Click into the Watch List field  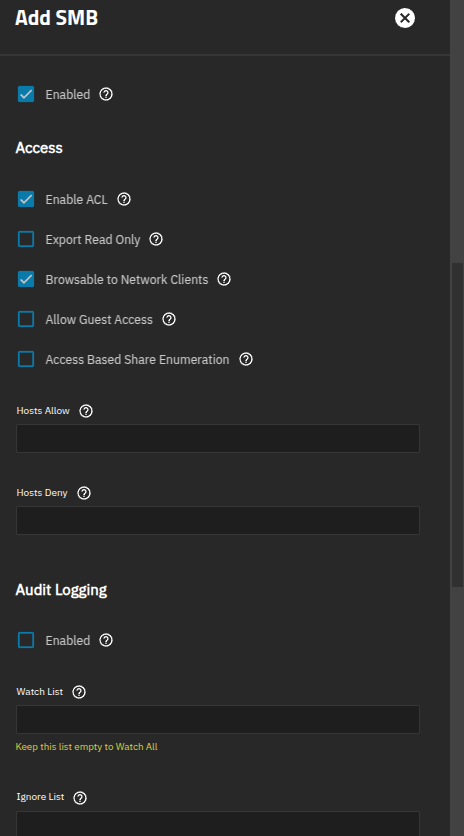[x=218, y=719]
